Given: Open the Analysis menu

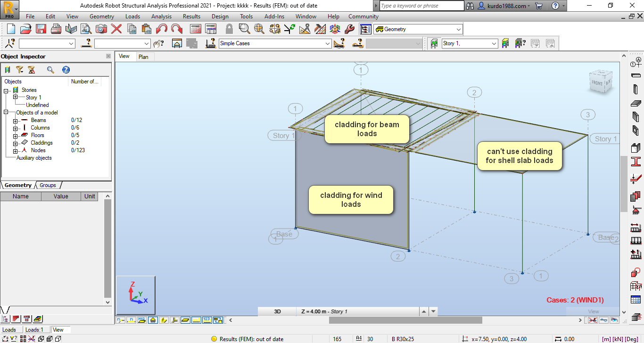Looking at the screenshot, I should click(x=161, y=16).
